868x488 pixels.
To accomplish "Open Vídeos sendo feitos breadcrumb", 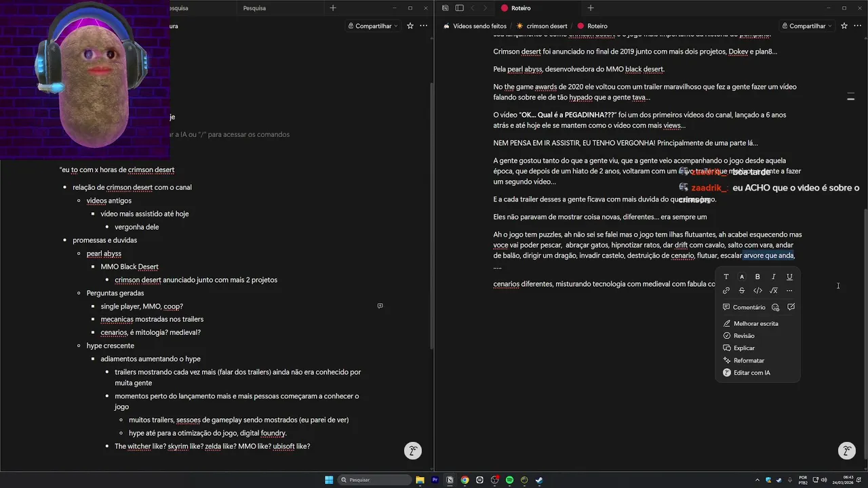I will (475, 26).
